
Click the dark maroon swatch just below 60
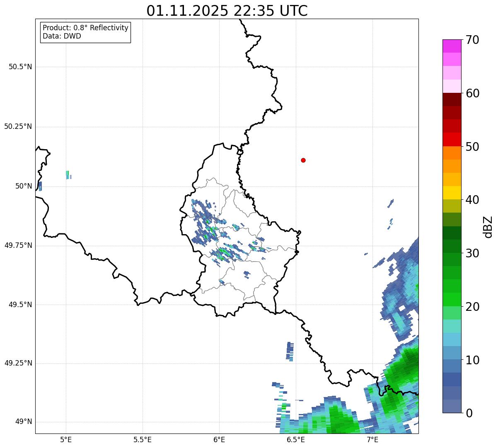452,99
